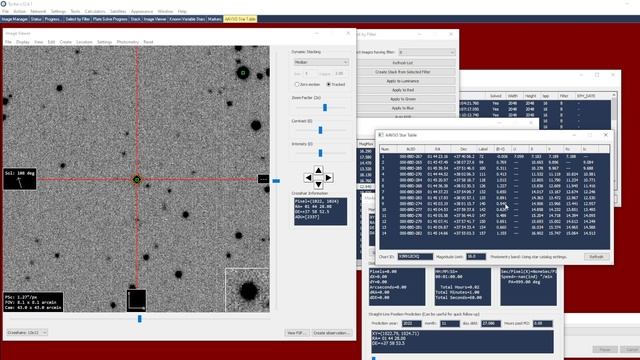Open the Photometry menu in Image Viewer
This screenshot has height=360, width=640.
pos(128,42)
